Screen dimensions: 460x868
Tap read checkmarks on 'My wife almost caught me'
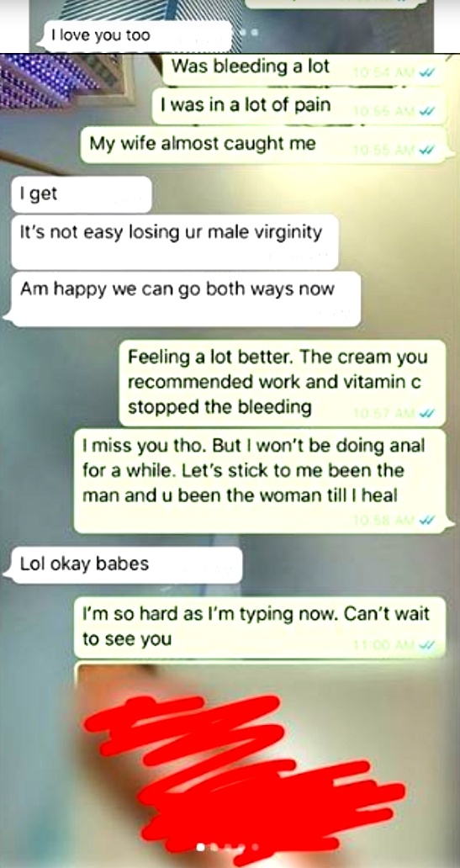426,150
